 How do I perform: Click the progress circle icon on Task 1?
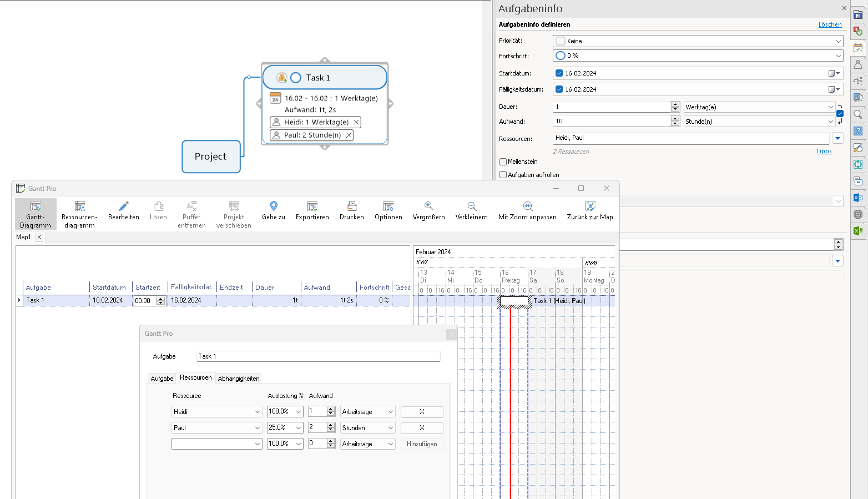(296, 78)
